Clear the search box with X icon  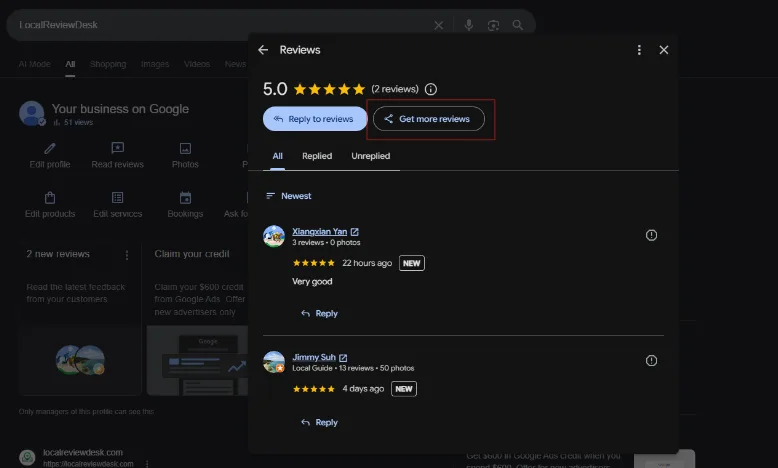tap(439, 25)
